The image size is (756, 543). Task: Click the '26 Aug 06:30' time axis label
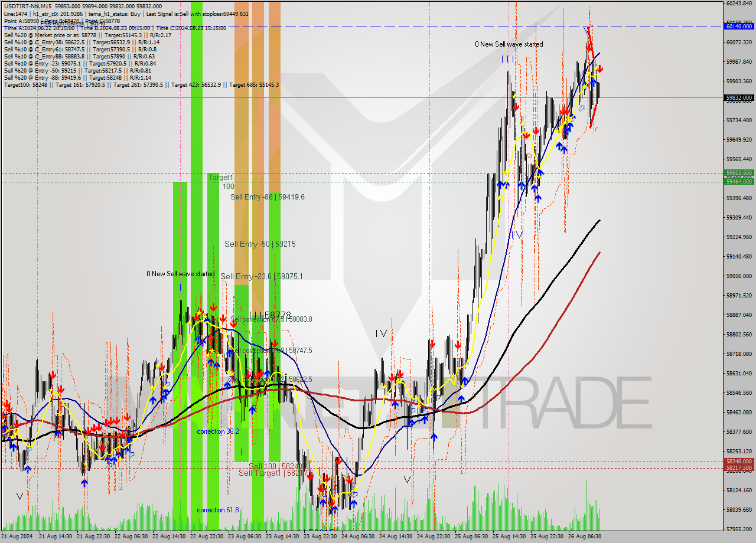click(585, 537)
